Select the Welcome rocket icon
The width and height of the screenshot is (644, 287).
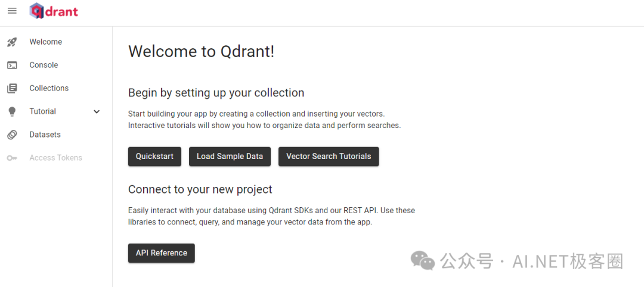13,42
